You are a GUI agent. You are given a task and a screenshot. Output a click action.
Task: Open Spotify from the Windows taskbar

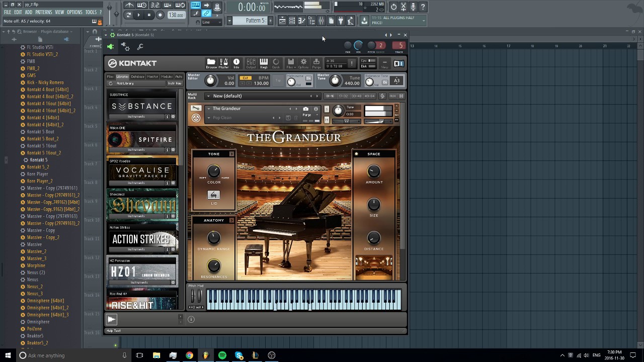222,355
